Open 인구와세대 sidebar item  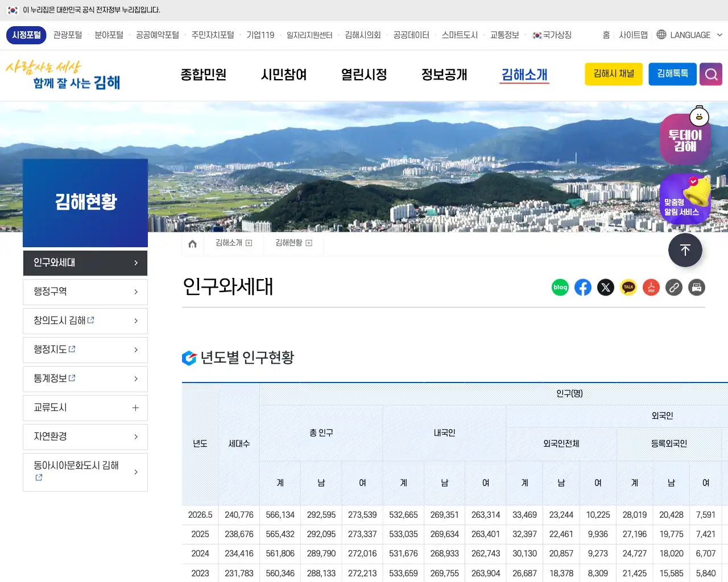click(85, 263)
